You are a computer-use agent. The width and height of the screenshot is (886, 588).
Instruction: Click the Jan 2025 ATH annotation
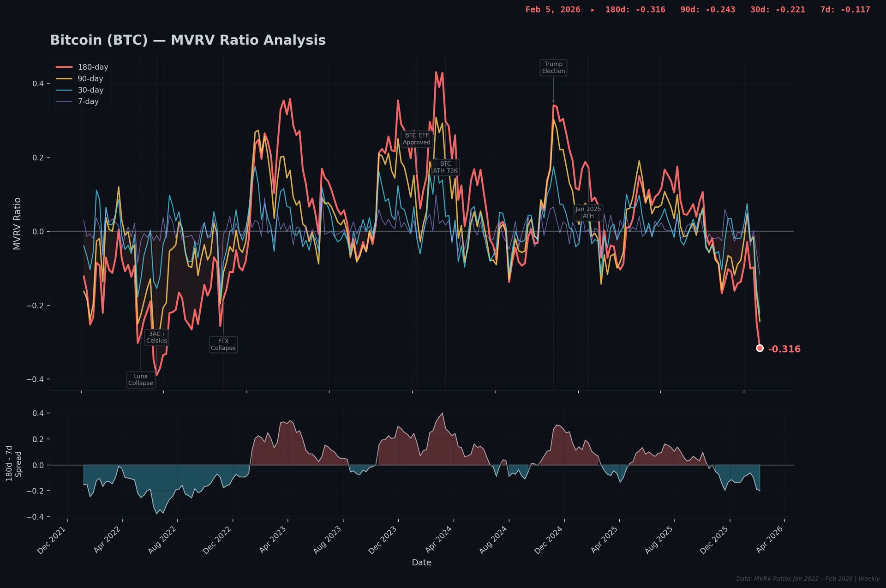tap(588, 213)
